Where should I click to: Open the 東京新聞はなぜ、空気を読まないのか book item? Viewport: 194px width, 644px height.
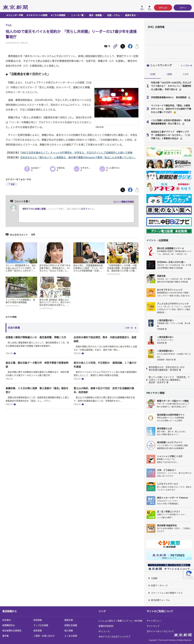point(167,369)
